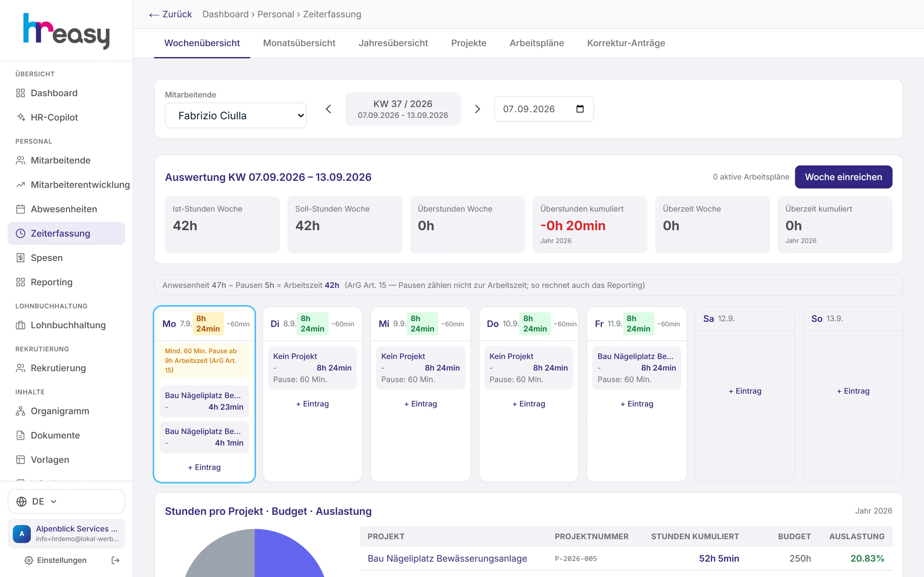
Task: Click the Woche einreichen button
Action: click(x=843, y=177)
